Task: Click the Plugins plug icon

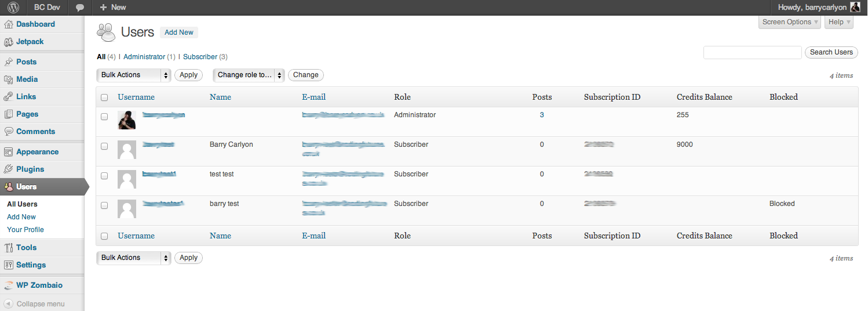Action: (x=8, y=169)
